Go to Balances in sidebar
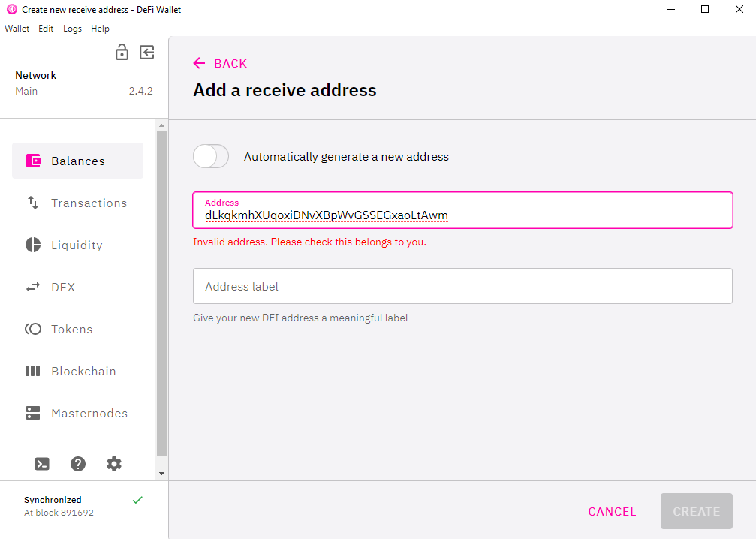Screen dimensions: 756x539 click(77, 161)
